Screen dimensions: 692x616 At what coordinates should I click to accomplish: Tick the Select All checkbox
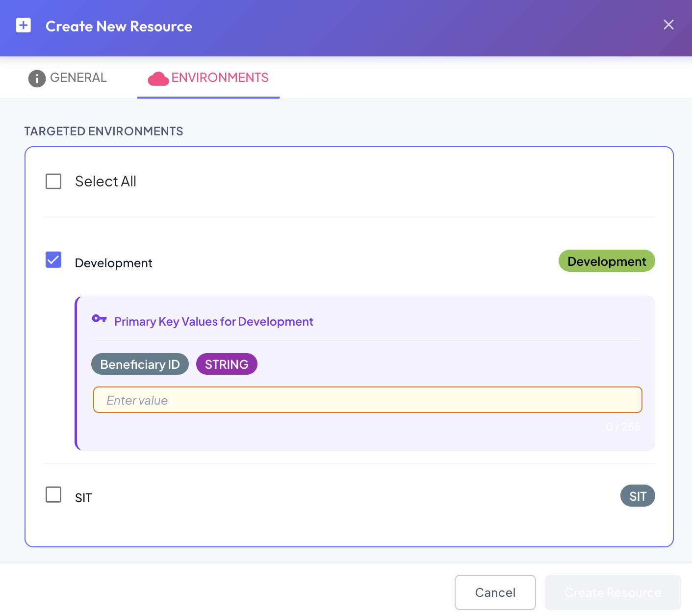click(53, 181)
